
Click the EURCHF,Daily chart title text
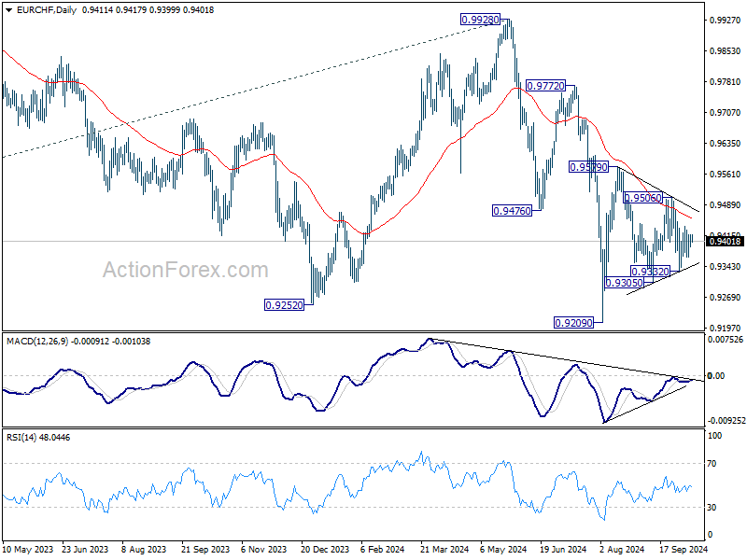pyautogui.click(x=46, y=9)
